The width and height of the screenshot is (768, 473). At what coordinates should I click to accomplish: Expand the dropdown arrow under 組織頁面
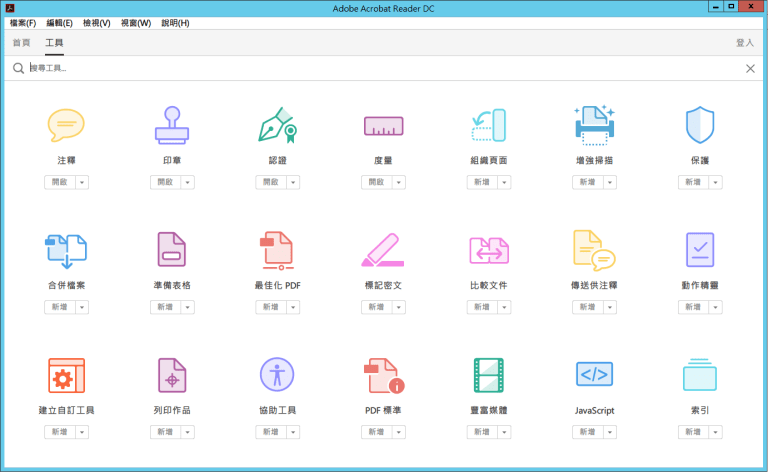tap(504, 182)
